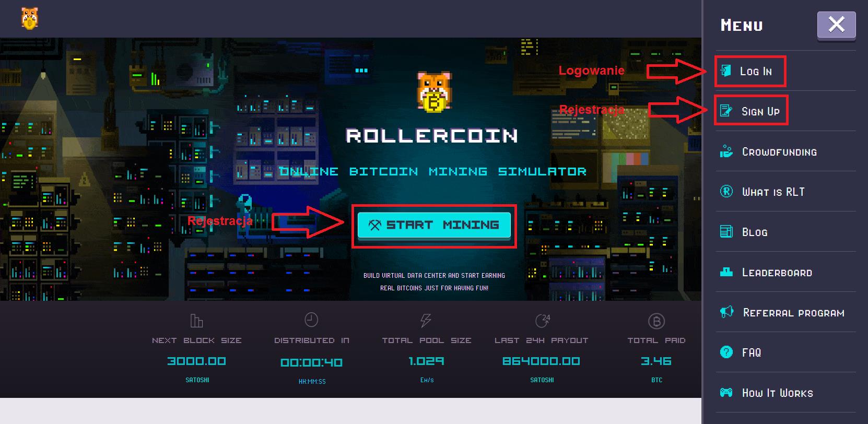868x424 pixels.
Task: Click the Blog newspaper icon
Action: click(x=726, y=231)
